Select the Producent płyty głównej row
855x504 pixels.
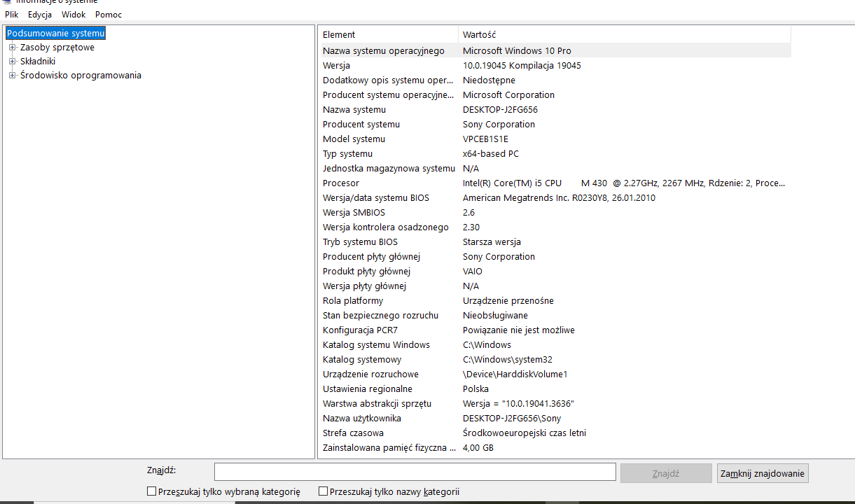pyautogui.click(x=555, y=256)
